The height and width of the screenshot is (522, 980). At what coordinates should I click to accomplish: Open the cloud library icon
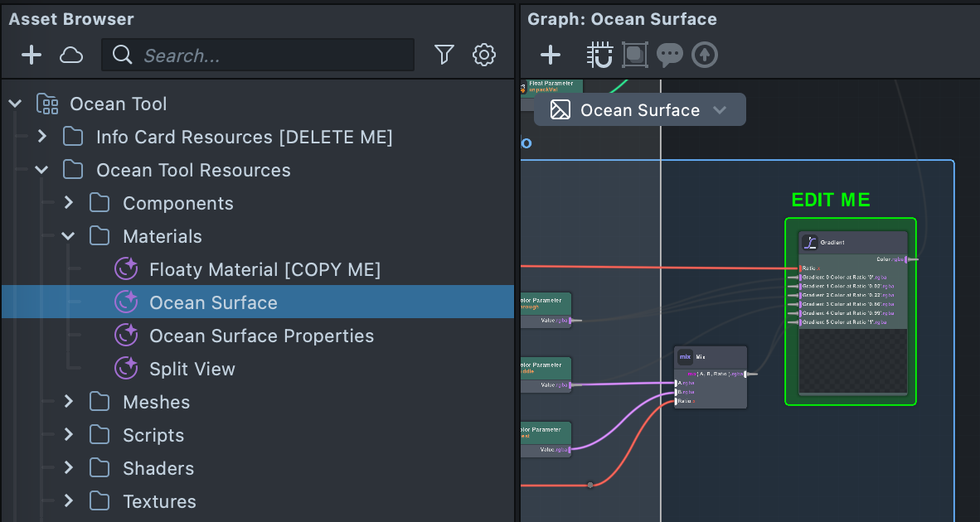(x=71, y=56)
